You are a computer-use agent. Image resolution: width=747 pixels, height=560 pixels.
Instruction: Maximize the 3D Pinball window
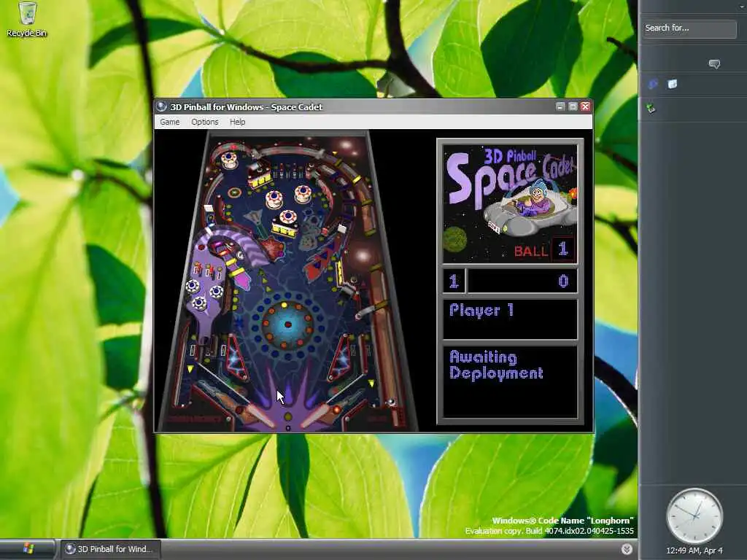coord(573,106)
